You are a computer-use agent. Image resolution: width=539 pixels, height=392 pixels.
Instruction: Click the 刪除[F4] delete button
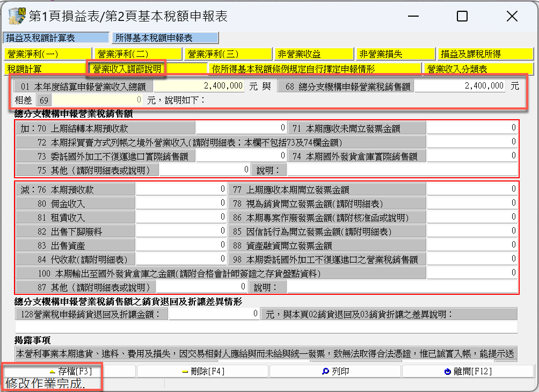coord(203,372)
